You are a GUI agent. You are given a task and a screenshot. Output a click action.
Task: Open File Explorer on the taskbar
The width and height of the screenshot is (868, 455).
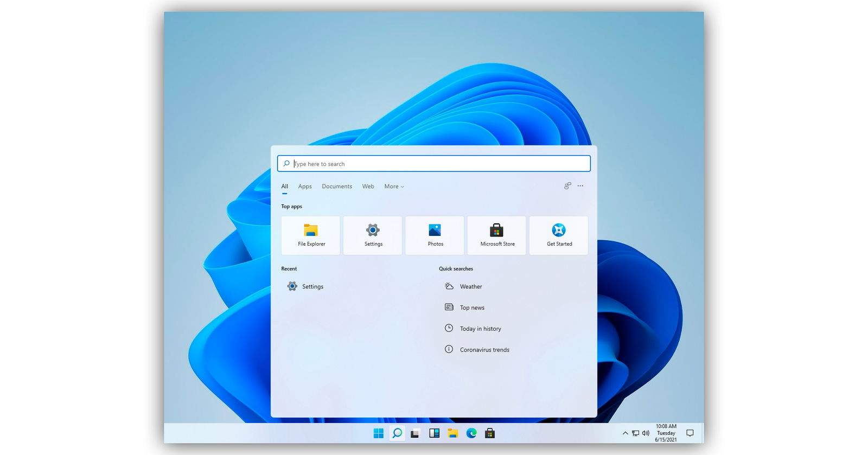point(452,433)
